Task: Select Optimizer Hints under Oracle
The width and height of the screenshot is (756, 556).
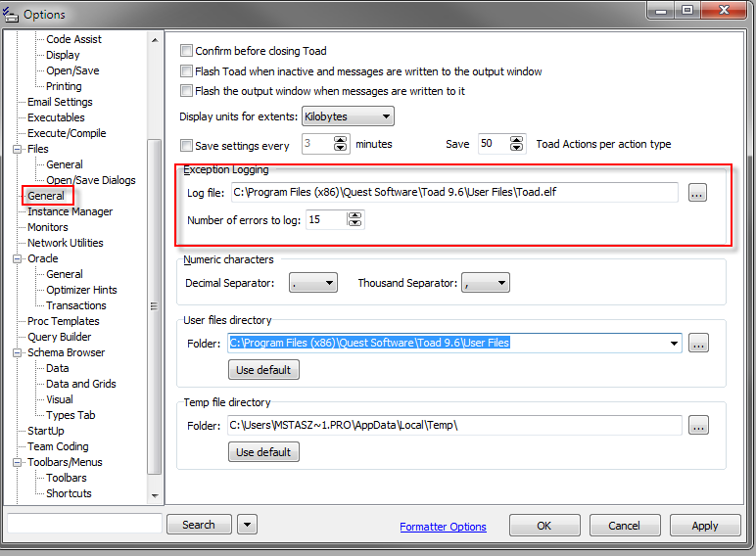Action: [81, 290]
